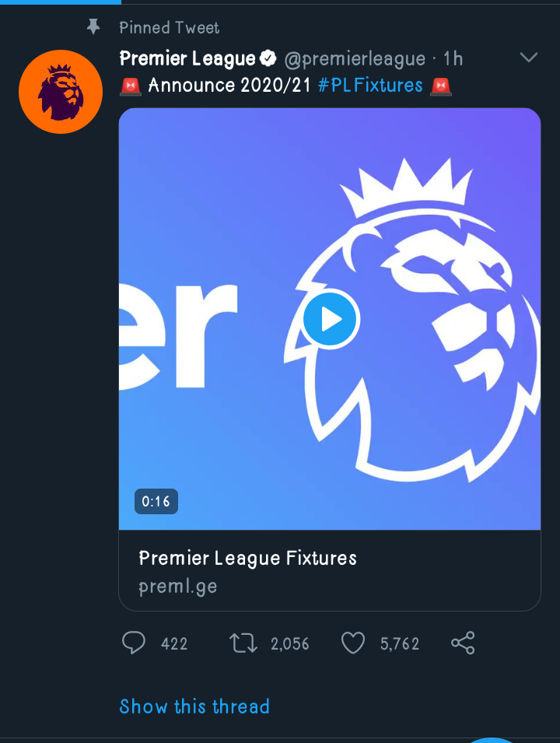Click the 2,056 retweet count

tap(289, 644)
